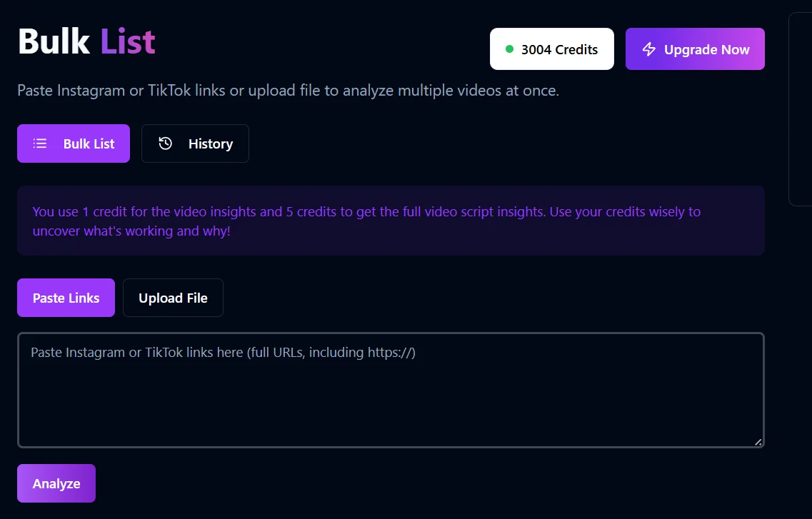Select the credits usage info banner

(x=391, y=221)
